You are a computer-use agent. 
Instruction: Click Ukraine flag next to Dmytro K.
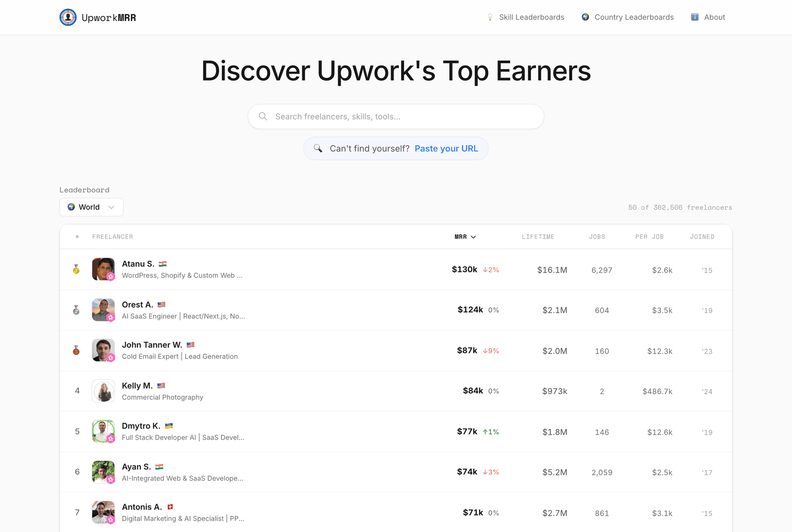(x=169, y=426)
